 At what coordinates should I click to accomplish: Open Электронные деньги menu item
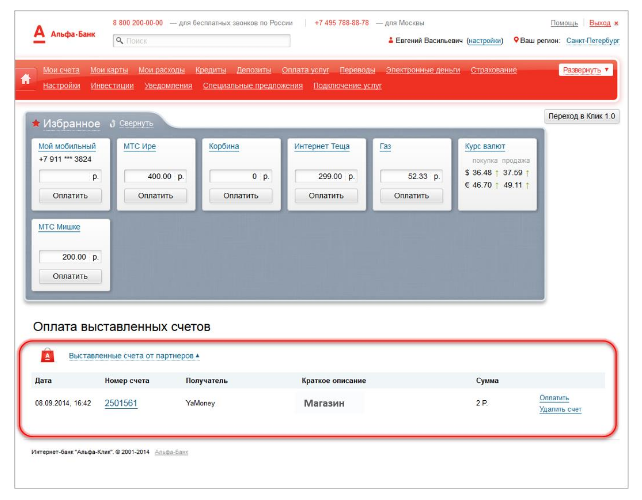click(423, 70)
